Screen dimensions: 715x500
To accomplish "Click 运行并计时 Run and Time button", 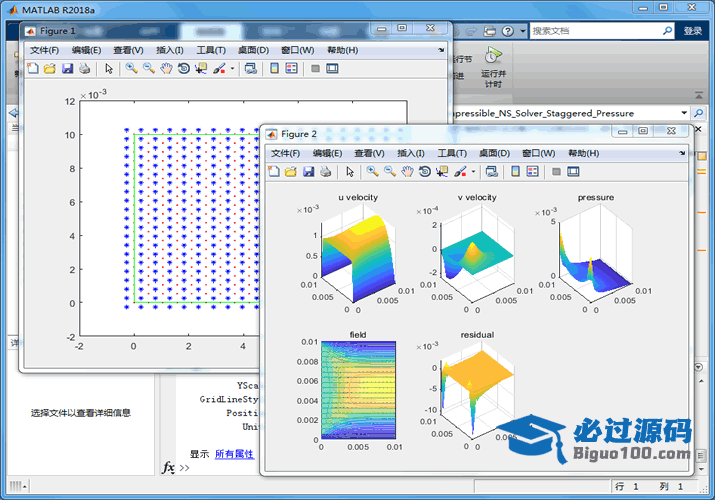I will [x=493, y=68].
